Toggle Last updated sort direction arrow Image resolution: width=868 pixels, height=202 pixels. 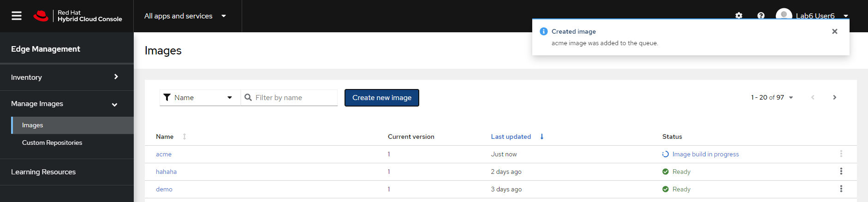[542, 137]
